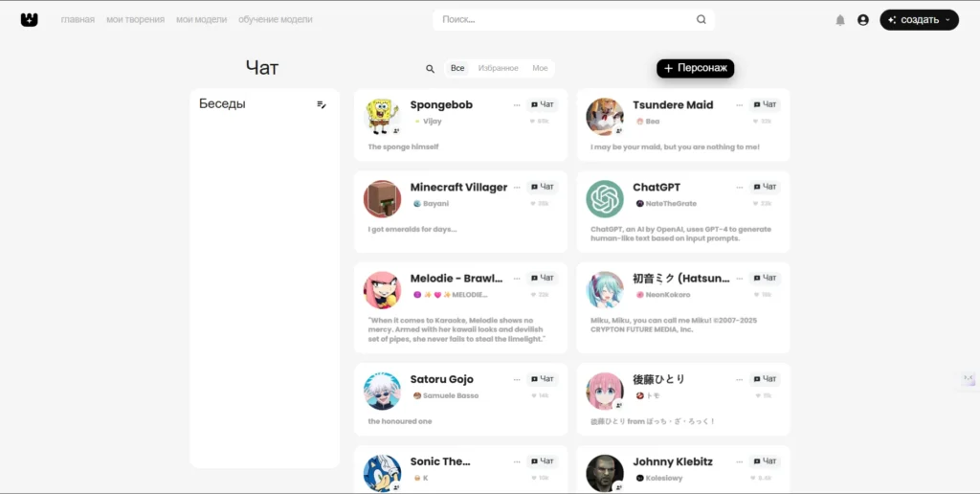Open creator Samuele Basso profile
980x494 pixels.
coord(446,395)
